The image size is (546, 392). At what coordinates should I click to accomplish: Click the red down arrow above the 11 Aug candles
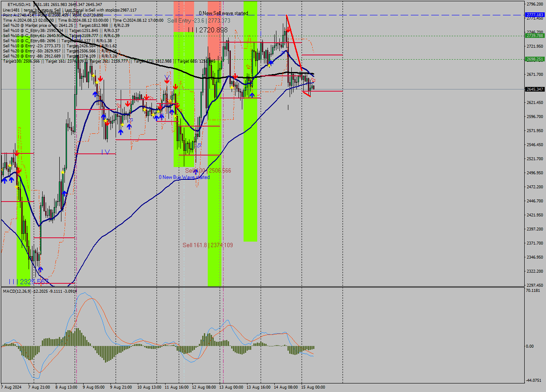pos(175,86)
